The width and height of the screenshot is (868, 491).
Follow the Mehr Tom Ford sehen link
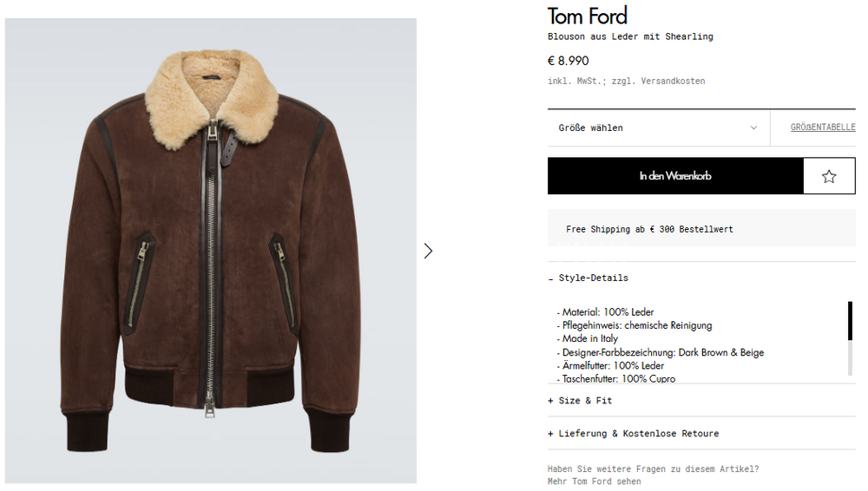tap(595, 481)
